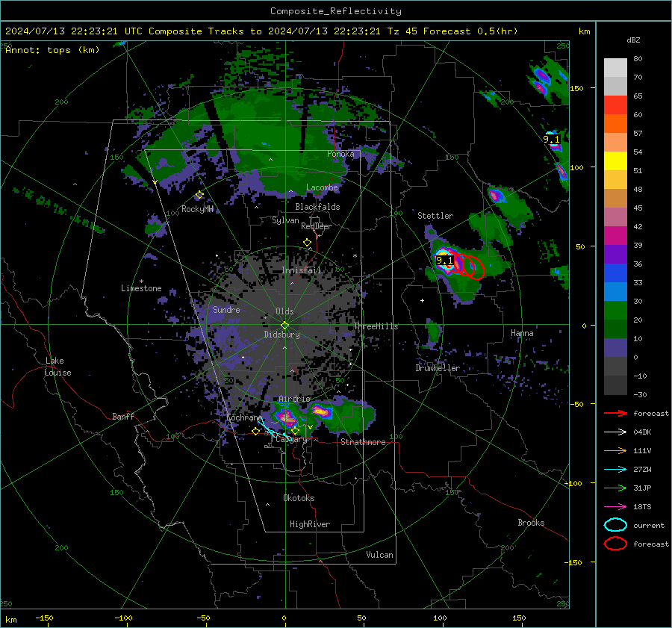Select the indigo 0-10 dBZ color swatch

click(615, 348)
